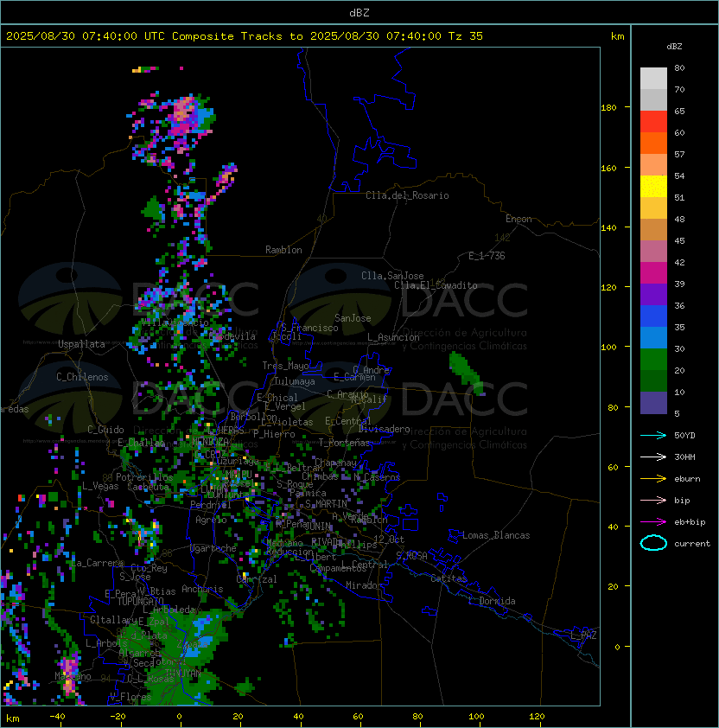Image resolution: width=719 pixels, height=728 pixels.
Task: Click the 'L_Dormida' map label
Action: click(x=492, y=601)
